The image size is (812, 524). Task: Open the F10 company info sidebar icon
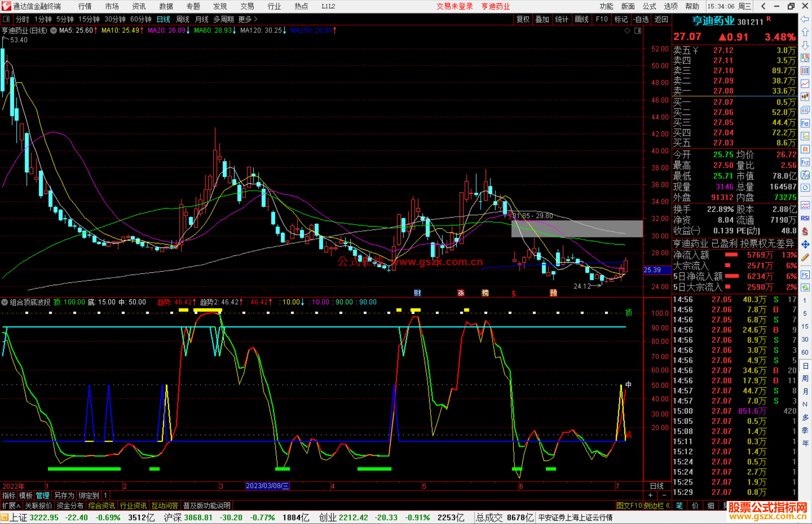pyautogui.click(x=805, y=123)
